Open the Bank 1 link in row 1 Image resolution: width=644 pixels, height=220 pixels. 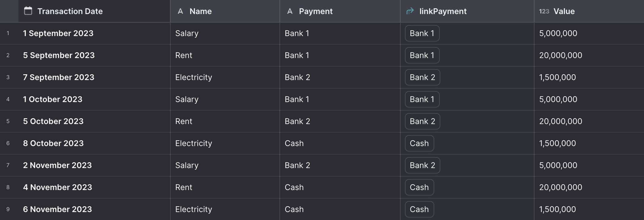[x=422, y=33]
